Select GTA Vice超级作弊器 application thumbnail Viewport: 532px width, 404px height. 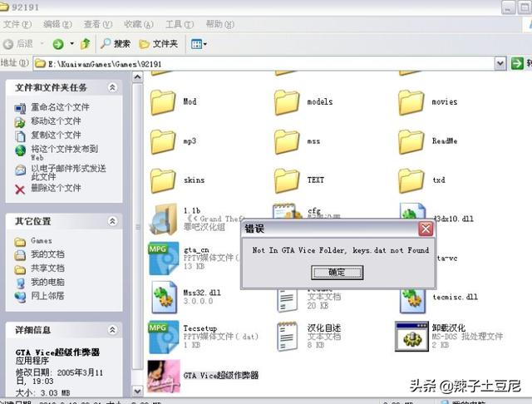(164, 376)
